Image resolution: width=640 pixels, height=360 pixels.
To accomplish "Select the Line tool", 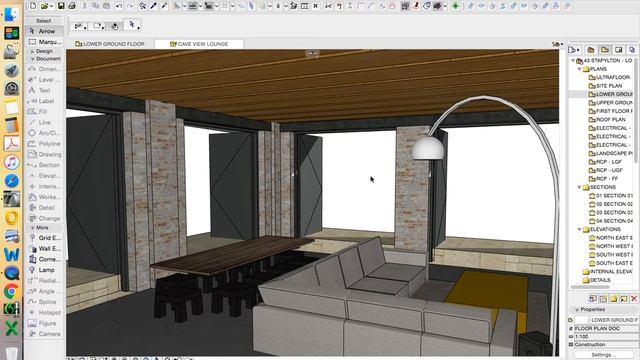I will click(44, 122).
